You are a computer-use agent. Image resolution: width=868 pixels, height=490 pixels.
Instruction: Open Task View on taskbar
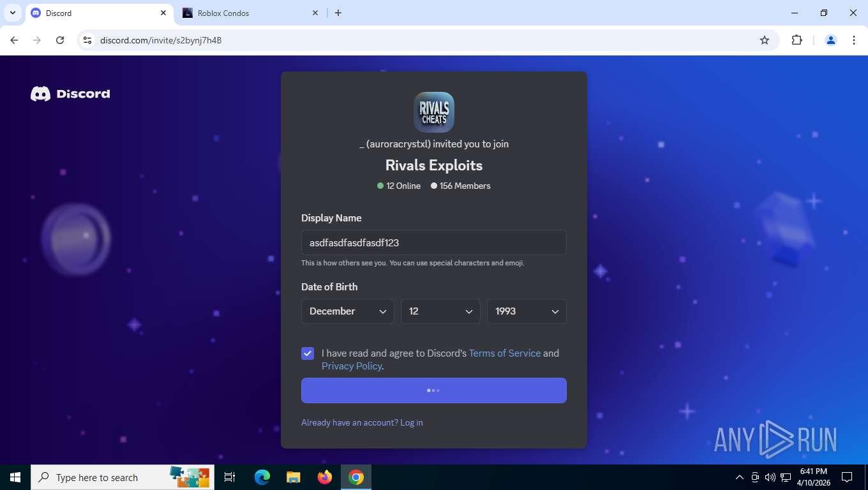coord(230,477)
